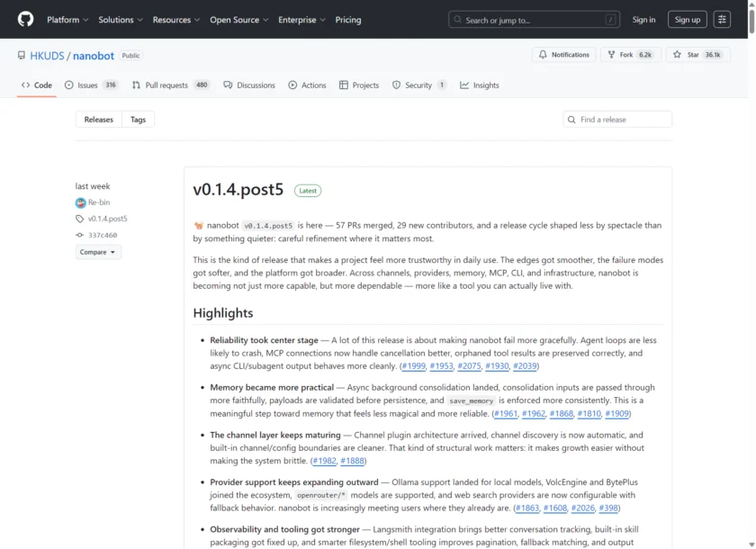Open the Resources dropdown in header
Image resolution: width=756 pixels, height=549 pixels.
click(175, 20)
